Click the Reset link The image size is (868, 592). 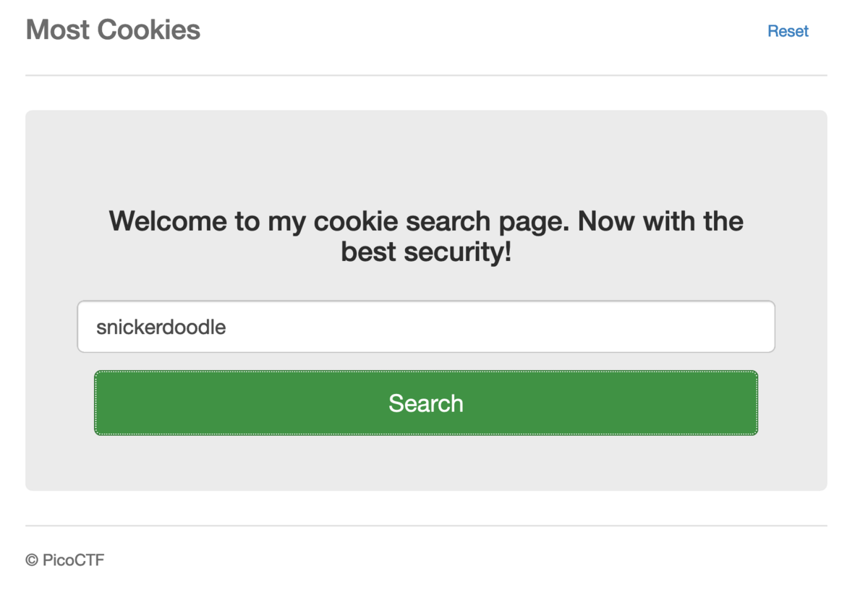tap(788, 31)
